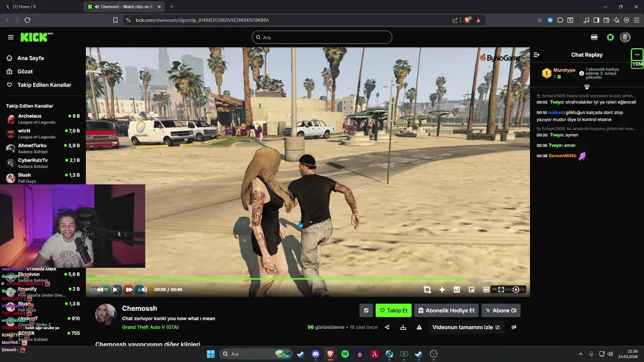The image size is (644, 362).
Task: Open Chat Replay three-dot options
Action: [x=637, y=54]
